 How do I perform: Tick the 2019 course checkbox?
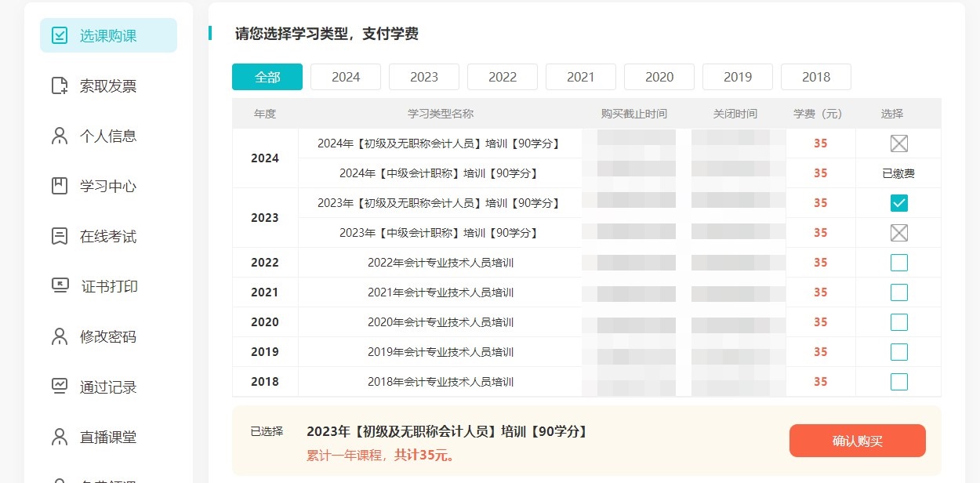point(899,352)
